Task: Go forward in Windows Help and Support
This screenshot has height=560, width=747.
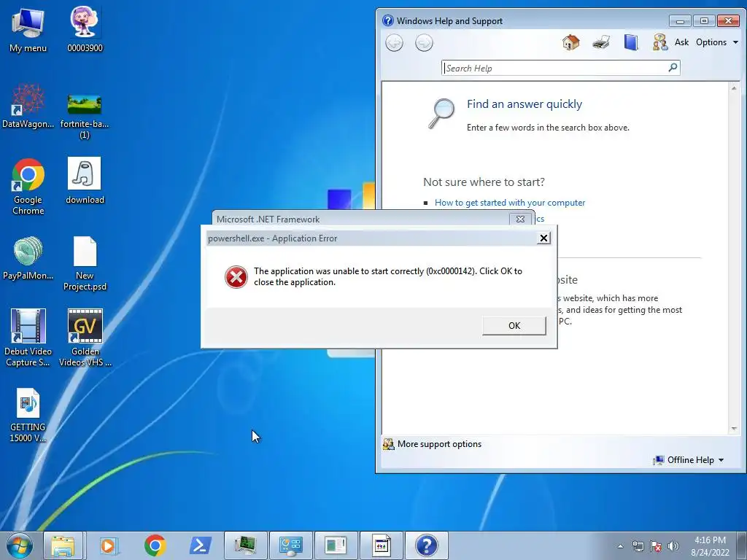Action: (424, 43)
